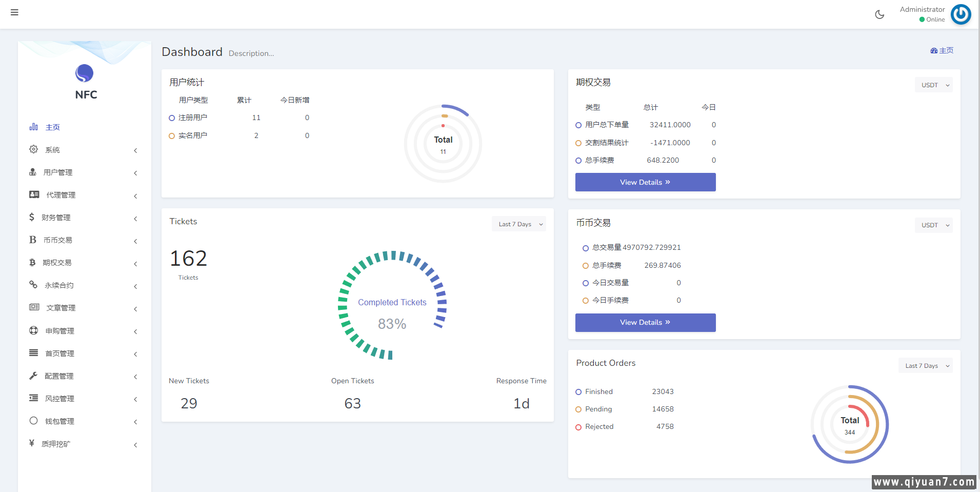The image size is (980, 492).
Task: Click the Completed Tickets progress gauge
Action: pos(392,305)
